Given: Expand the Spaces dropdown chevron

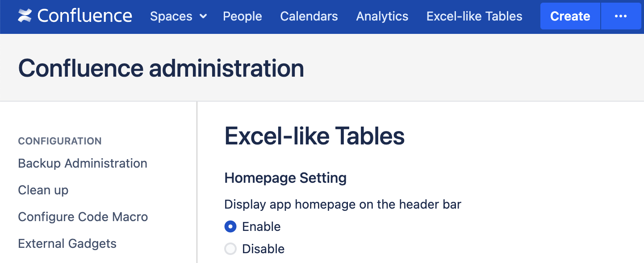Looking at the screenshot, I should pyautogui.click(x=203, y=16).
